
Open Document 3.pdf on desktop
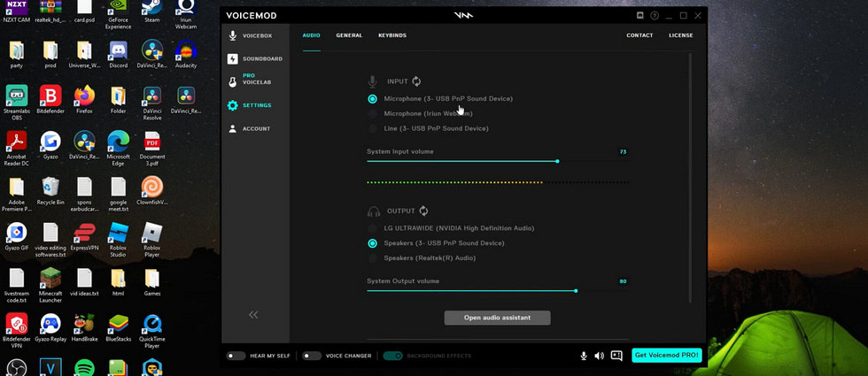coord(152,149)
